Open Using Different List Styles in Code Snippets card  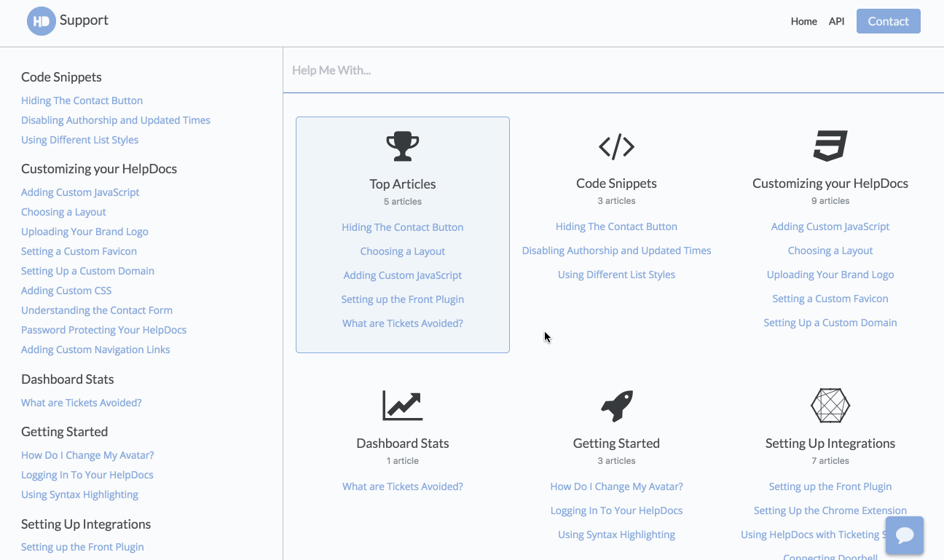point(616,275)
